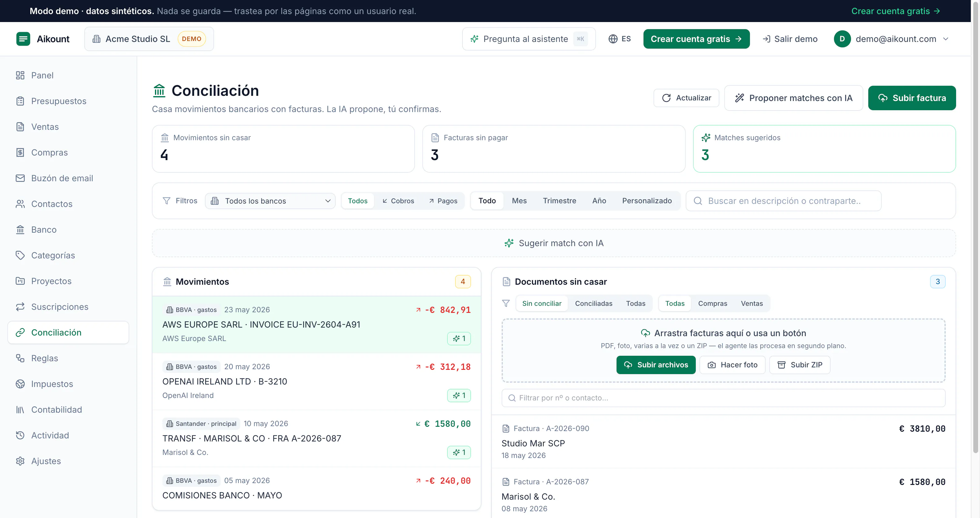Show Sin conciliar documents tab
980x518 pixels.
[541, 303]
